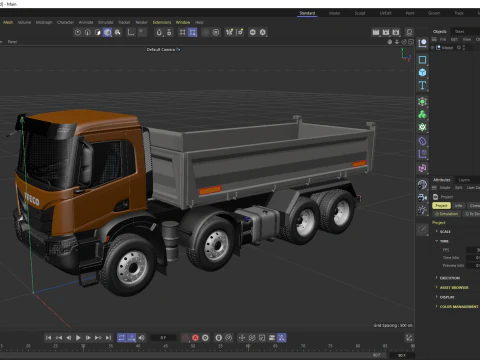Viewport: 480px width, 360px height.
Task: Expand the ASSET BROWSER section
Action: (x=452, y=287)
